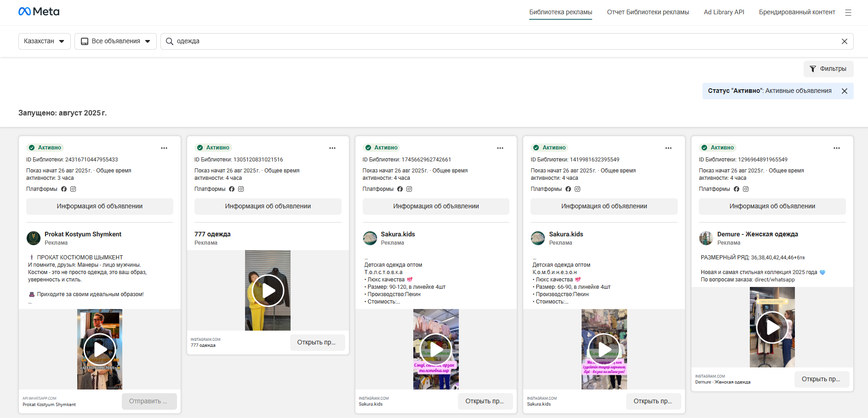This screenshot has width=868, height=418.
Task: Play the Demure ad video
Action: pos(772,327)
